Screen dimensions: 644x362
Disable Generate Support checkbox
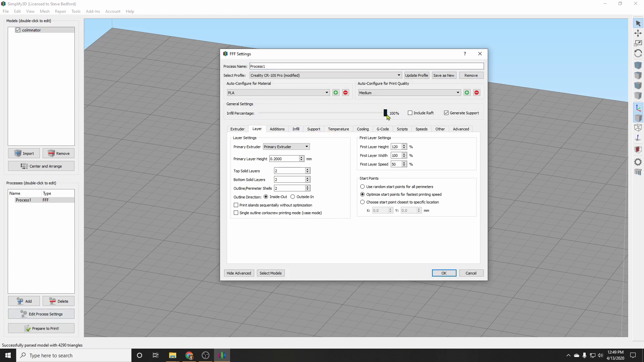pos(446,113)
